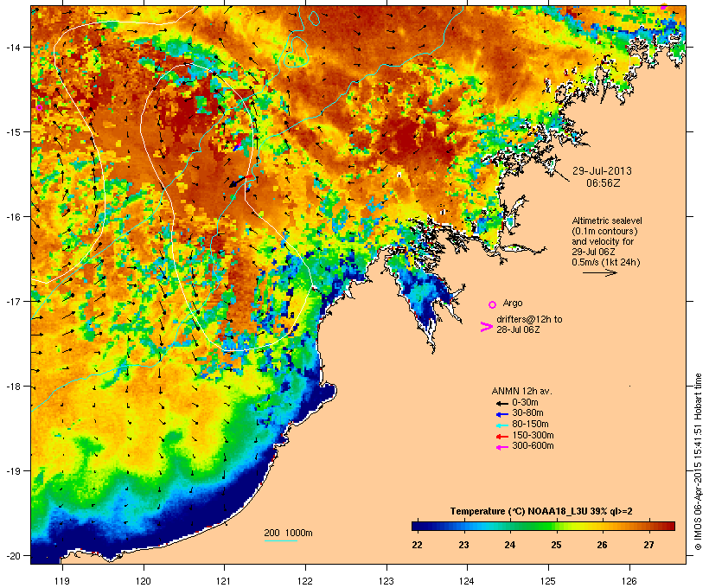Viewport: 709px width, 588px height.
Task: Click the 'Argo' legend label
Action: coord(513,303)
